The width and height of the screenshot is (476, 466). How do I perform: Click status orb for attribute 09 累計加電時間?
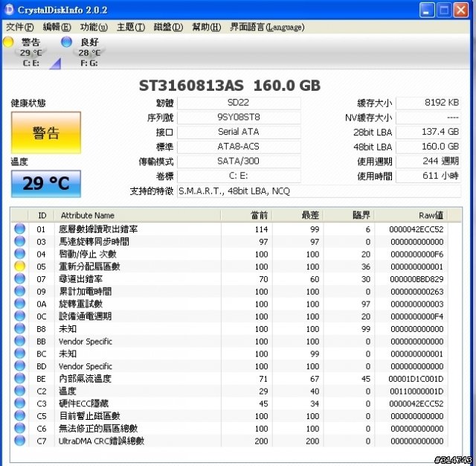(20, 291)
